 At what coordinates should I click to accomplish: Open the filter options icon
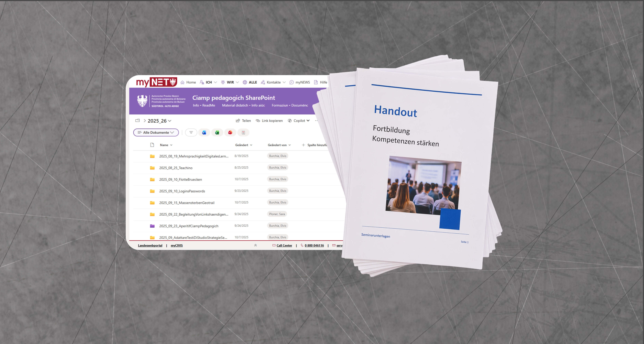tap(191, 133)
